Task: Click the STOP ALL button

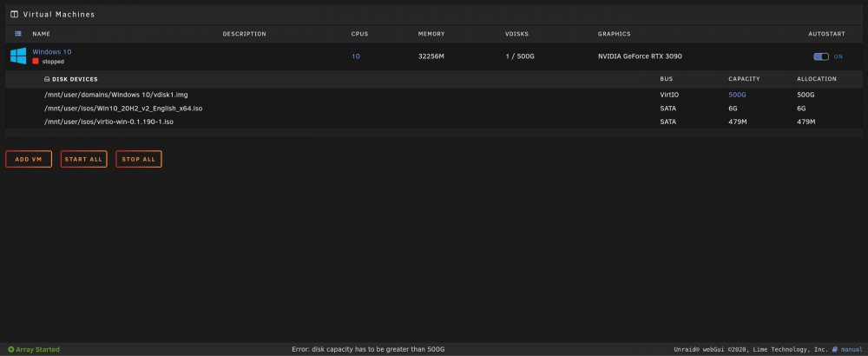Action: coord(138,159)
